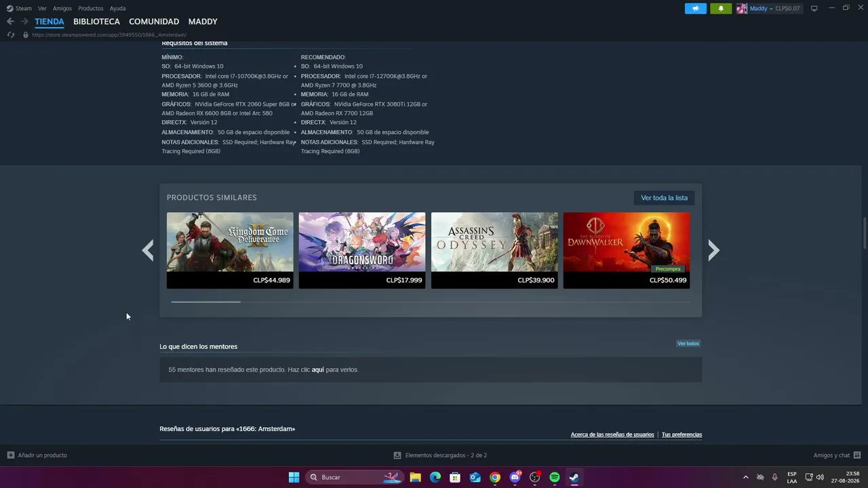Go forward with the navigation arrow
Screen dimensions: 868x488
pyautogui.click(x=24, y=22)
